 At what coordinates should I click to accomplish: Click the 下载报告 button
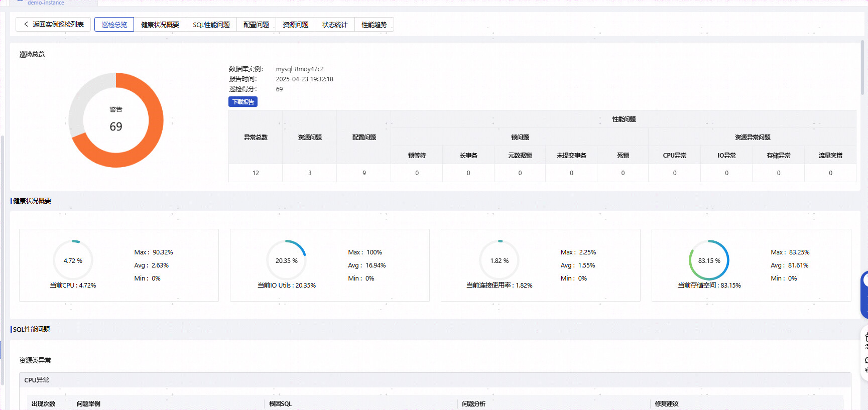[243, 102]
